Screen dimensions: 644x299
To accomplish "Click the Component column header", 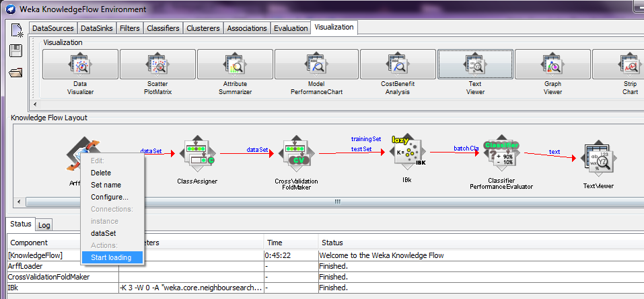I will point(63,243).
